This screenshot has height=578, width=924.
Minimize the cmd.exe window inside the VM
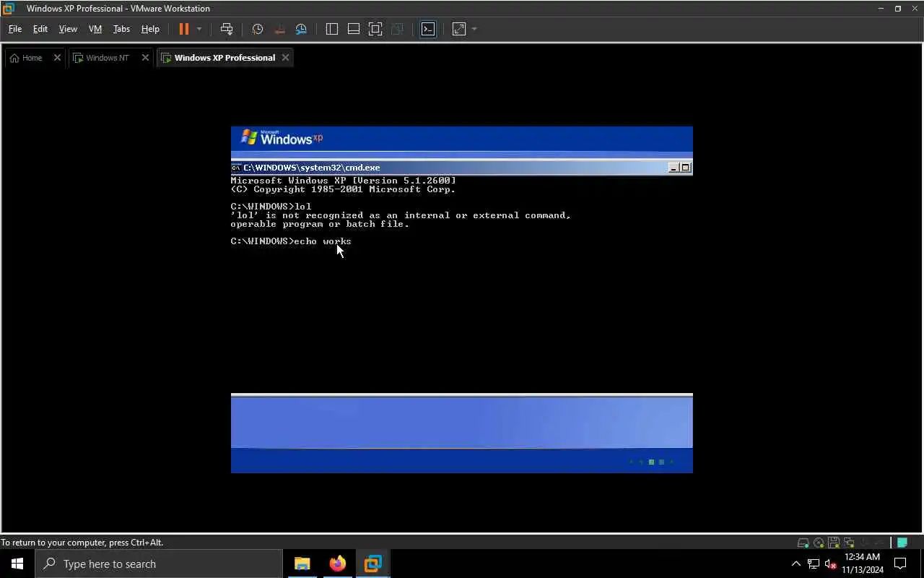tap(674, 168)
